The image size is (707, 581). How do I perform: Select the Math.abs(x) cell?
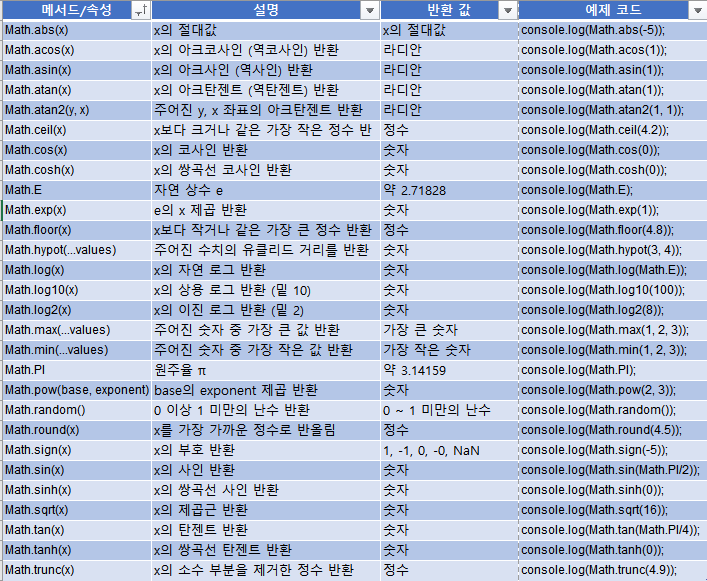coord(77,30)
